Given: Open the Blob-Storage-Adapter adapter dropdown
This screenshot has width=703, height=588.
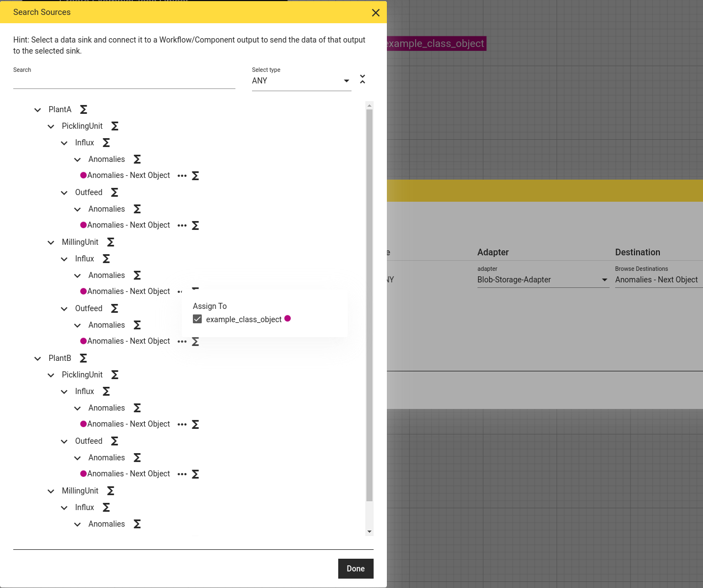Looking at the screenshot, I should (x=543, y=280).
